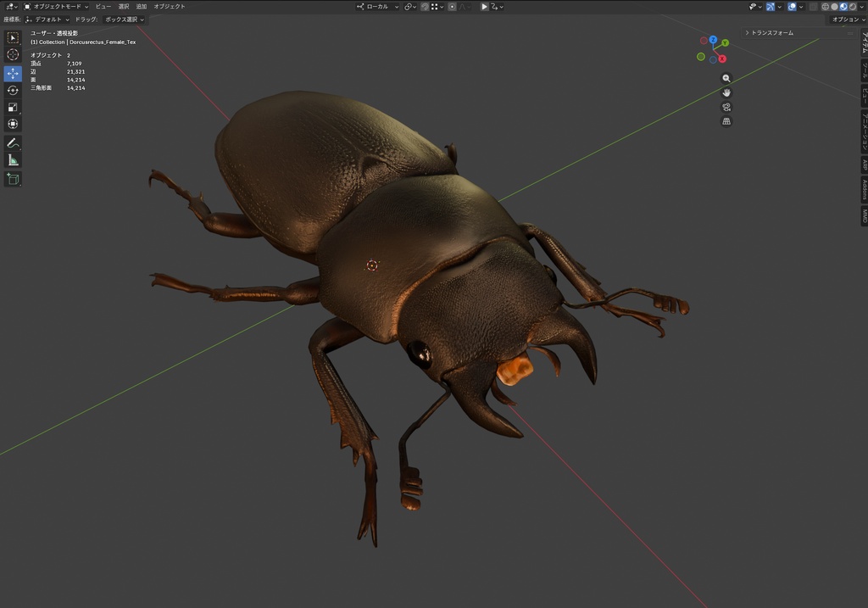Click the green Y axis on gizmo

point(726,42)
